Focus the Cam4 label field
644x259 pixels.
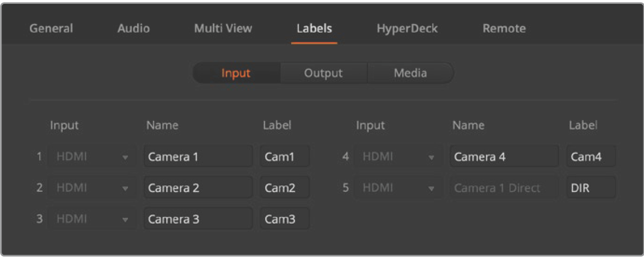(x=591, y=157)
